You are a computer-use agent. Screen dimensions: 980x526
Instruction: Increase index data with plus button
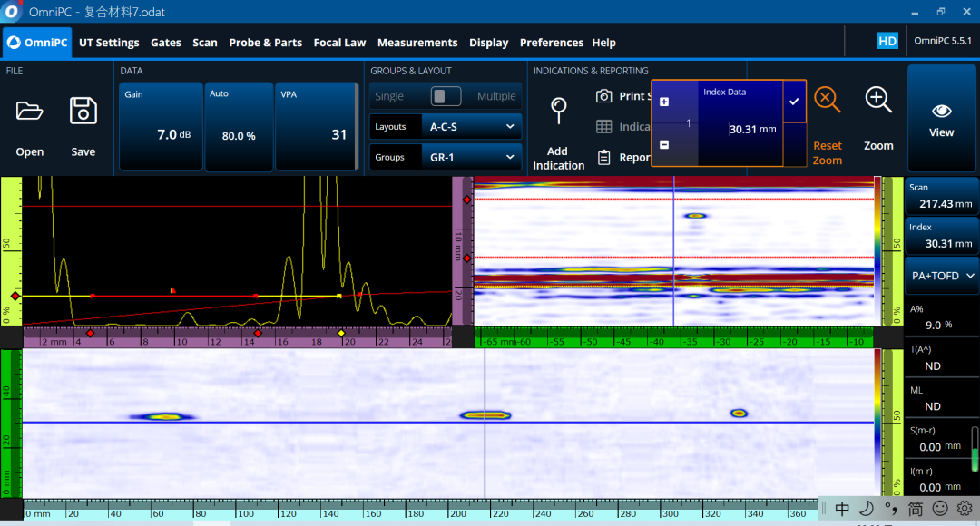pyautogui.click(x=664, y=102)
